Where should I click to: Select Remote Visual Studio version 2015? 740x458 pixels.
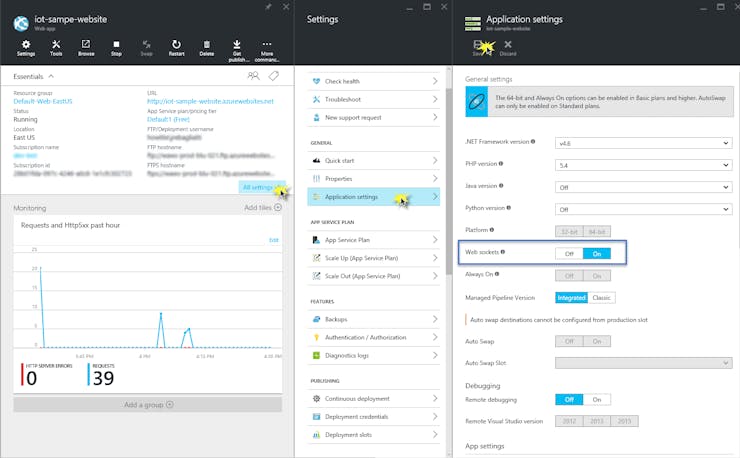[x=624, y=421]
